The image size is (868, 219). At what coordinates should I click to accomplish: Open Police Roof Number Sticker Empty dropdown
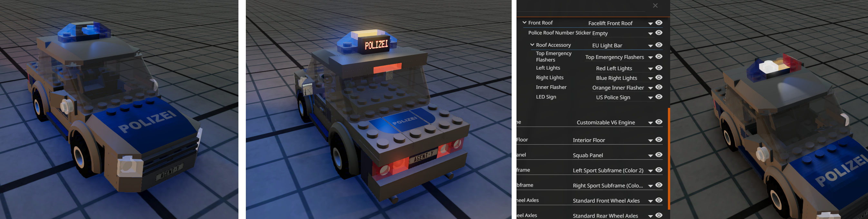pos(622,33)
